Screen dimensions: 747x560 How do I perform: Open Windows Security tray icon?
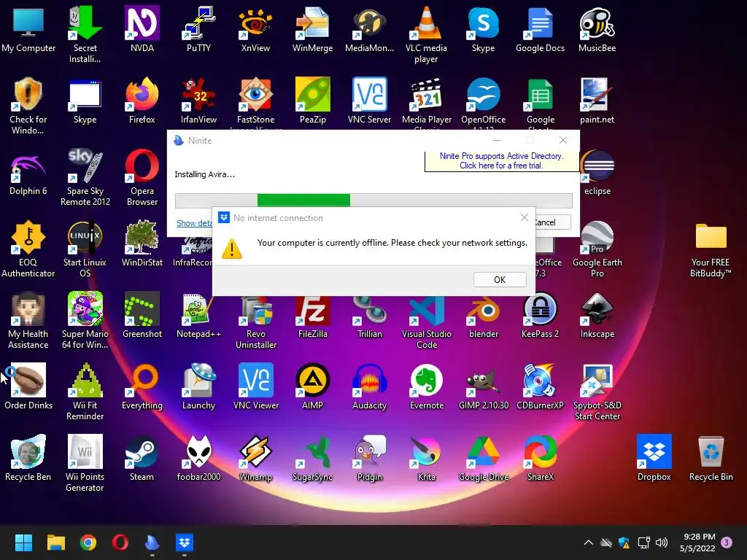pos(624,542)
